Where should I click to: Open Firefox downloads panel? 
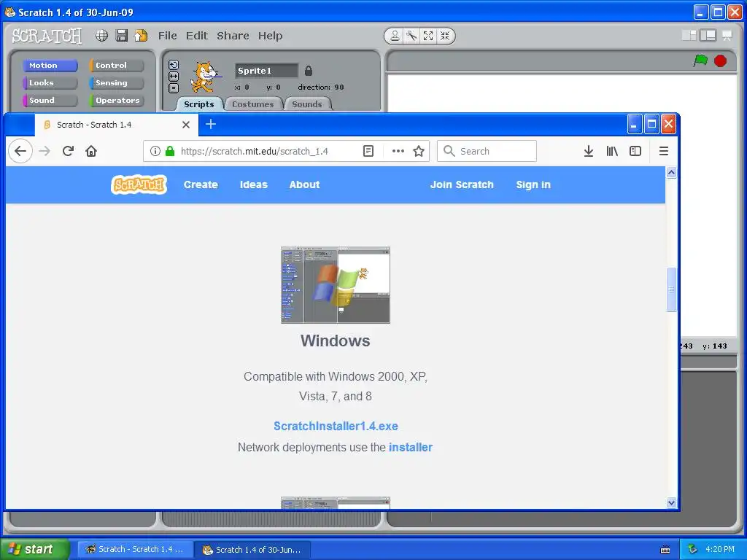pyautogui.click(x=589, y=151)
